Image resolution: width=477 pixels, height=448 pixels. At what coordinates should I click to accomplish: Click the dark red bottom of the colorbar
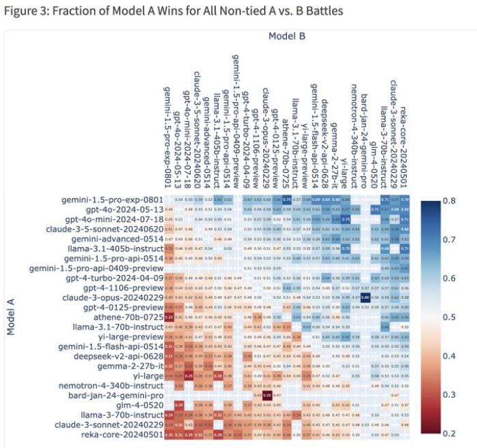point(431,428)
